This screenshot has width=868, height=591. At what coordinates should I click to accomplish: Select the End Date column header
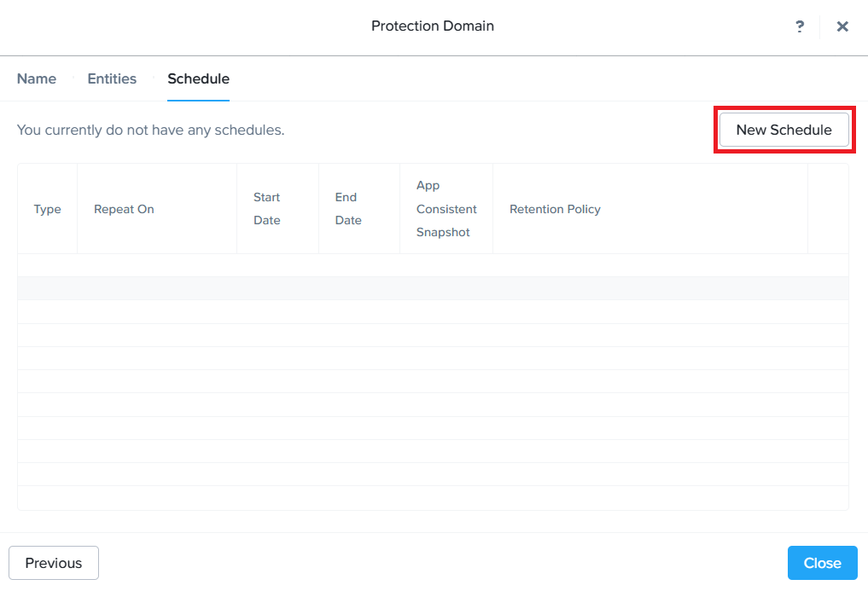point(347,209)
